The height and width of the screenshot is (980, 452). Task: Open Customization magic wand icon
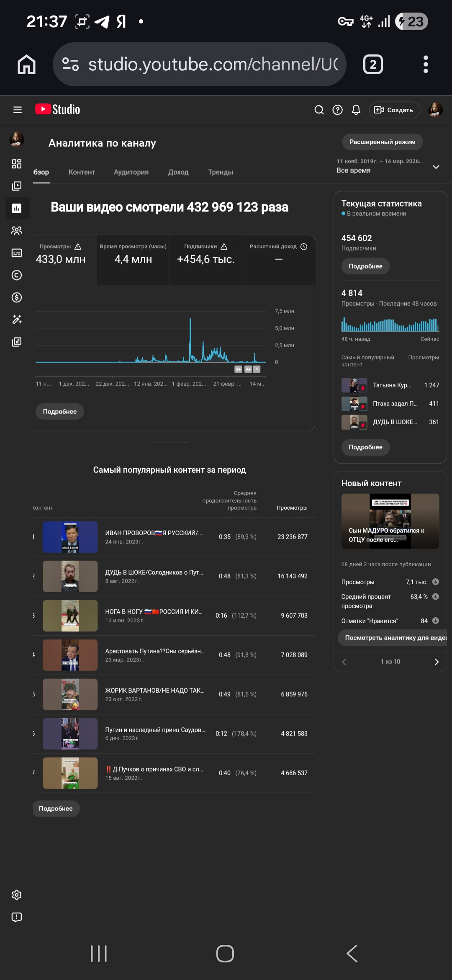coord(17,320)
